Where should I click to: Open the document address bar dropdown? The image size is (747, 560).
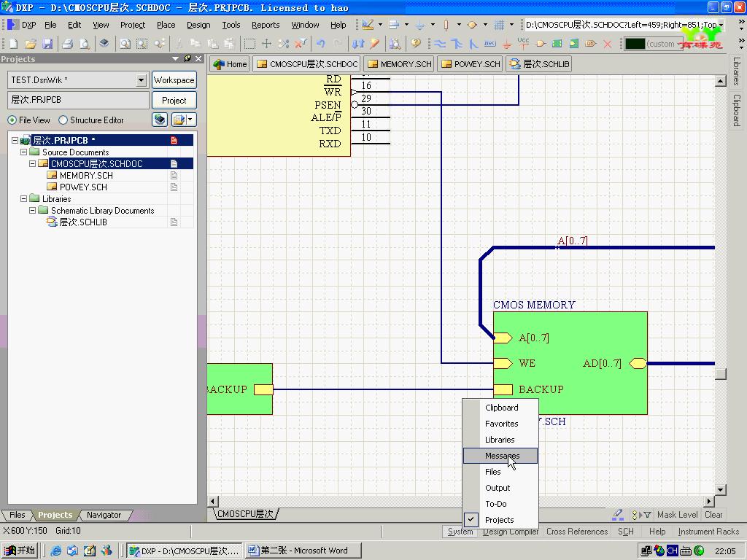pos(721,25)
